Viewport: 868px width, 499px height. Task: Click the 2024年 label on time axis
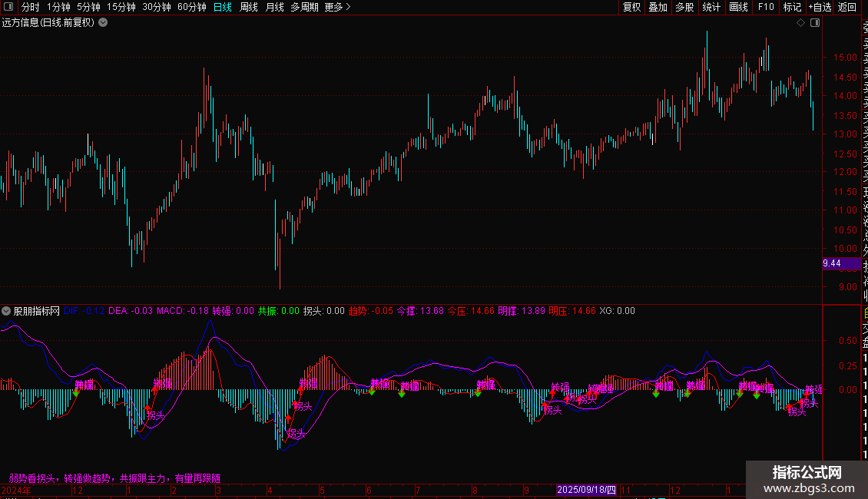click(16, 490)
